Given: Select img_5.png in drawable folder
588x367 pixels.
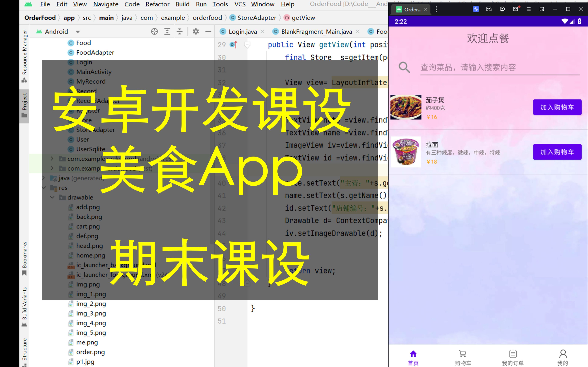Looking at the screenshot, I should pos(91,333).
